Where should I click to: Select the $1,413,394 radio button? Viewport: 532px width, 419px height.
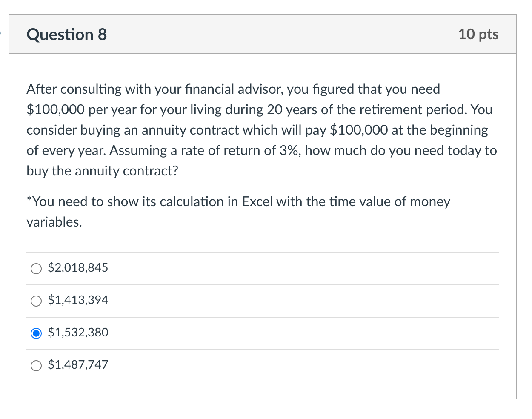pyautogui.click(x=36, y=301)
